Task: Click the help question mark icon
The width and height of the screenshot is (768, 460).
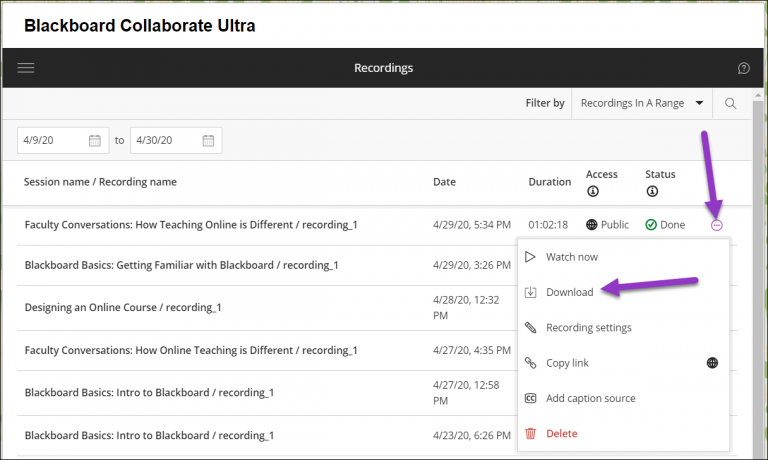Action: click(x=743, y=68)
